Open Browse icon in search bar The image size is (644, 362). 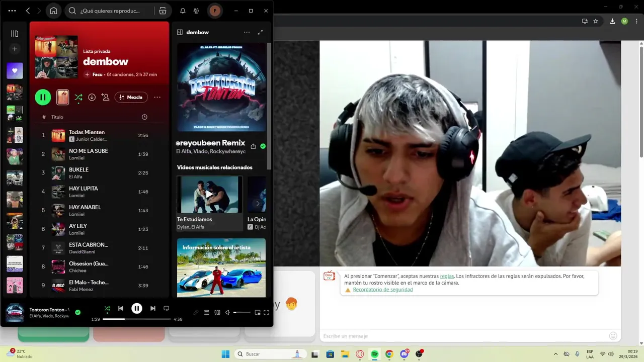click(162, 11)
